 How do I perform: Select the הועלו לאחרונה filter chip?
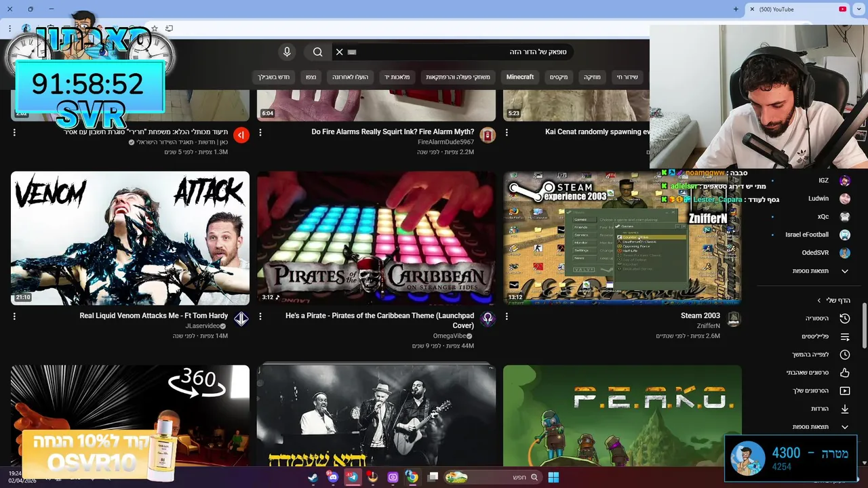[x=350, y=77]
